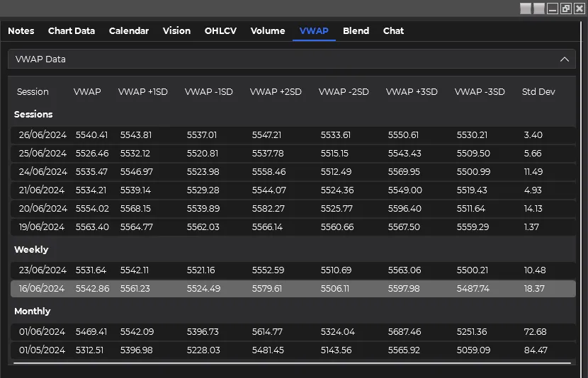The height and width of the screenshot is (378, 588).
Task: Click Std Dev value 14.13
Action: pyautogui.click(x=533, y=208)
